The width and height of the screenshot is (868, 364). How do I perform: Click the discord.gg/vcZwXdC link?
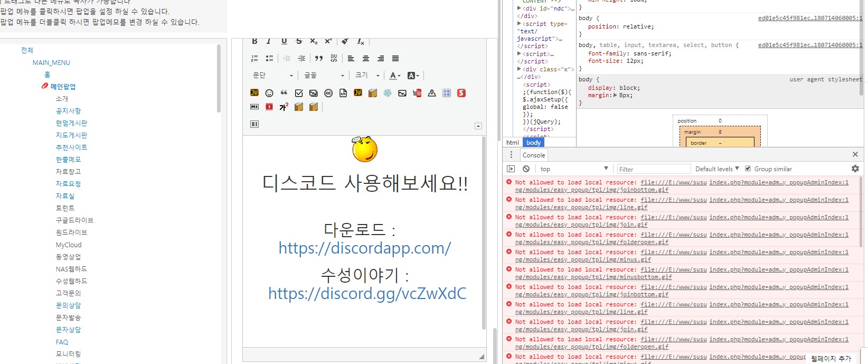[367, 293]
